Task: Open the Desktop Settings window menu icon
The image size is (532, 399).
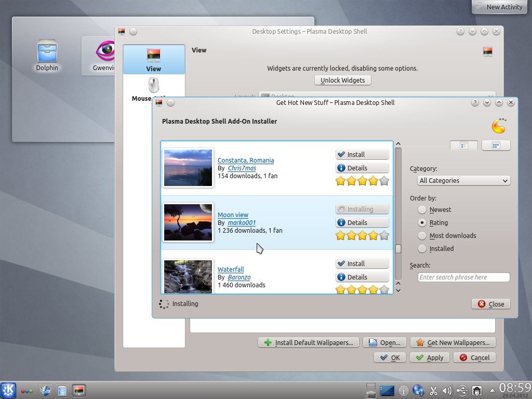Action: (122, 32)
